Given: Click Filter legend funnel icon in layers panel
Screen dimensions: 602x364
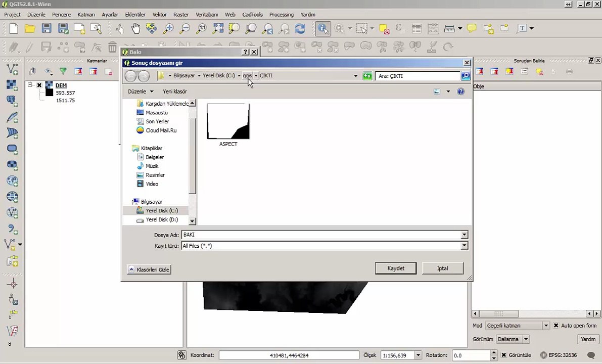Looking at the screenshot, I should pyautogui.click(x=63, y=71).
